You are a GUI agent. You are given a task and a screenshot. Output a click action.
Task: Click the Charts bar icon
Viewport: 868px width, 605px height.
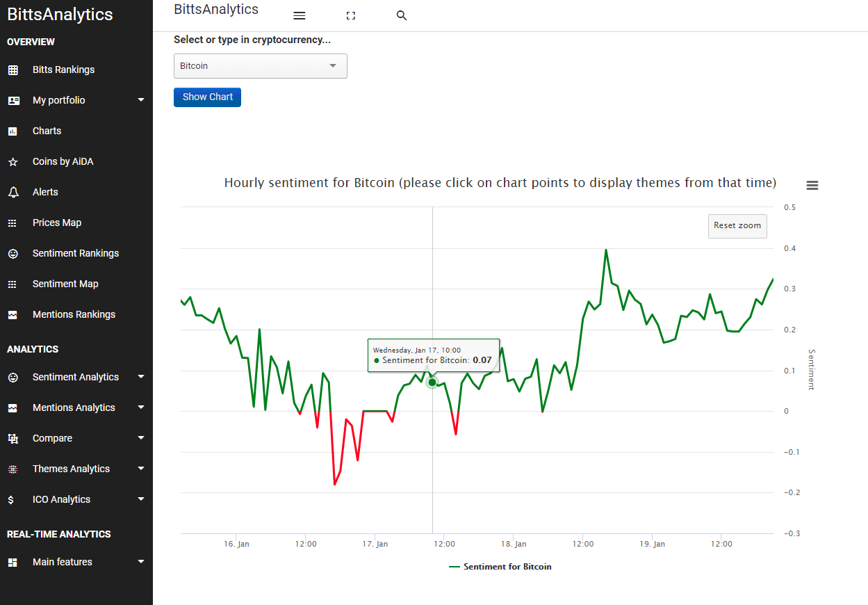[13, 131]
